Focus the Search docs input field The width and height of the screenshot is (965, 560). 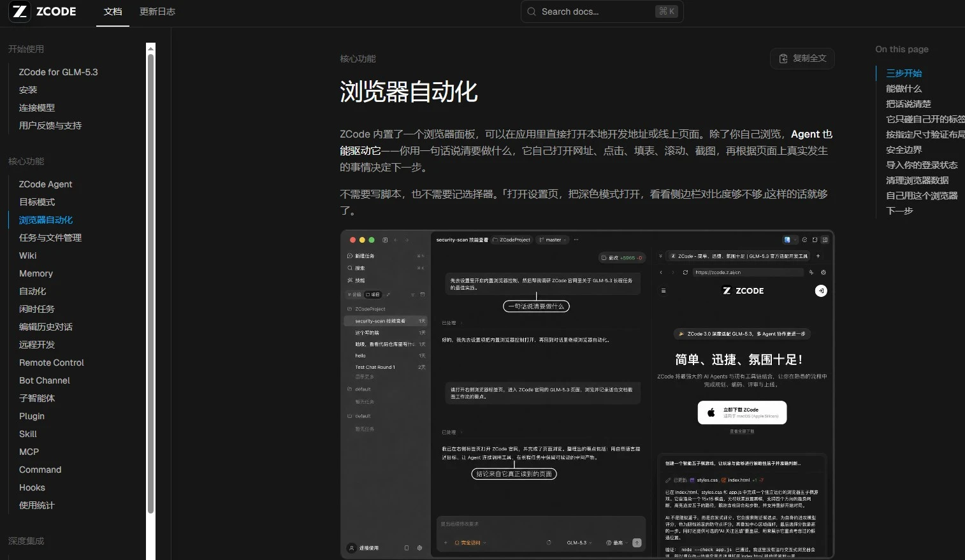[x=602, y=11]
